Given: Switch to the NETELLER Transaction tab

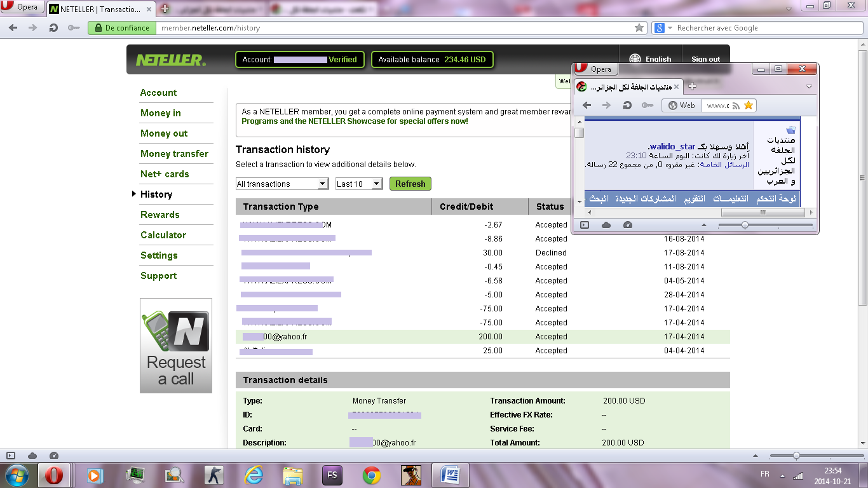Looking at the screenshot, I should (x=101, y=9).
